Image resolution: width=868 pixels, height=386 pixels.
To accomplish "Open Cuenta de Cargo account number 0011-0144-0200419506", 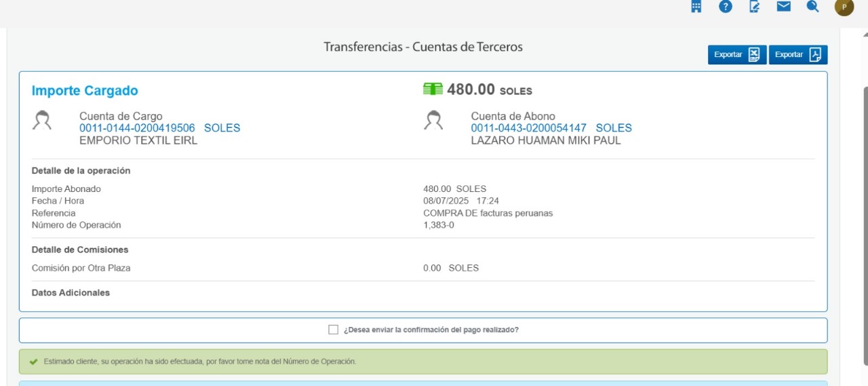I will tap(137, 128).
